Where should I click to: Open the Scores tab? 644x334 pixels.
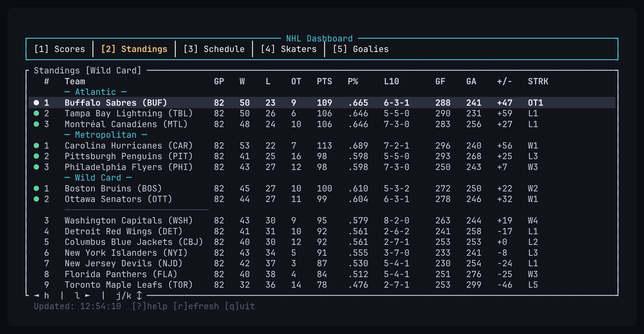point(59,49)
